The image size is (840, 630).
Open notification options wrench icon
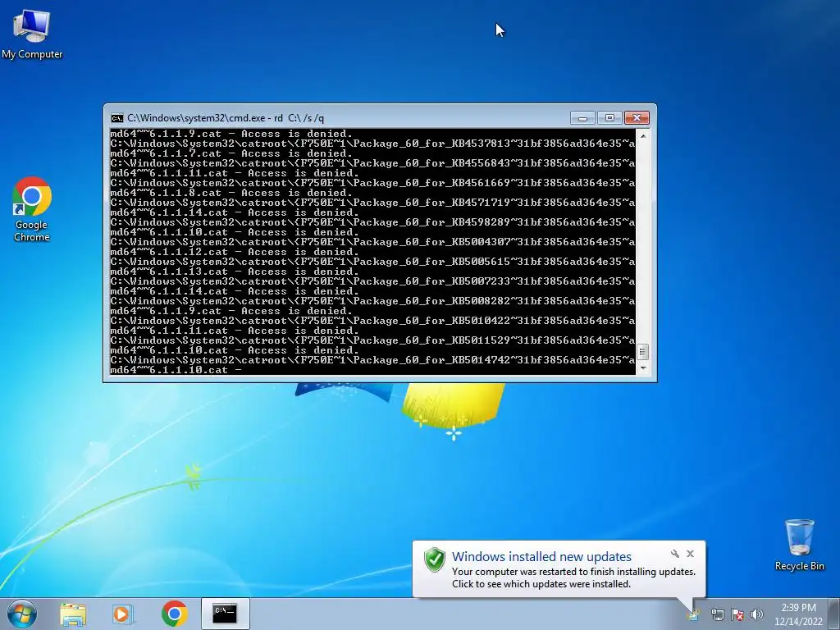tap(675, 554)
